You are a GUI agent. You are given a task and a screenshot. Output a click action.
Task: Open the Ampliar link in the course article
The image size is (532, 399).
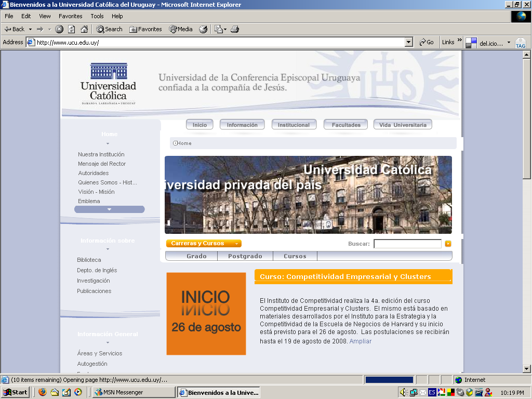pos(361,341)
